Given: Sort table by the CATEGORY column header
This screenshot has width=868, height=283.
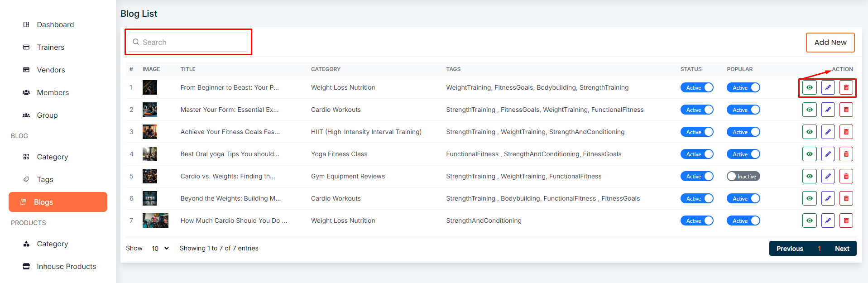Looking at the screenshot, I should click(326, 69).
